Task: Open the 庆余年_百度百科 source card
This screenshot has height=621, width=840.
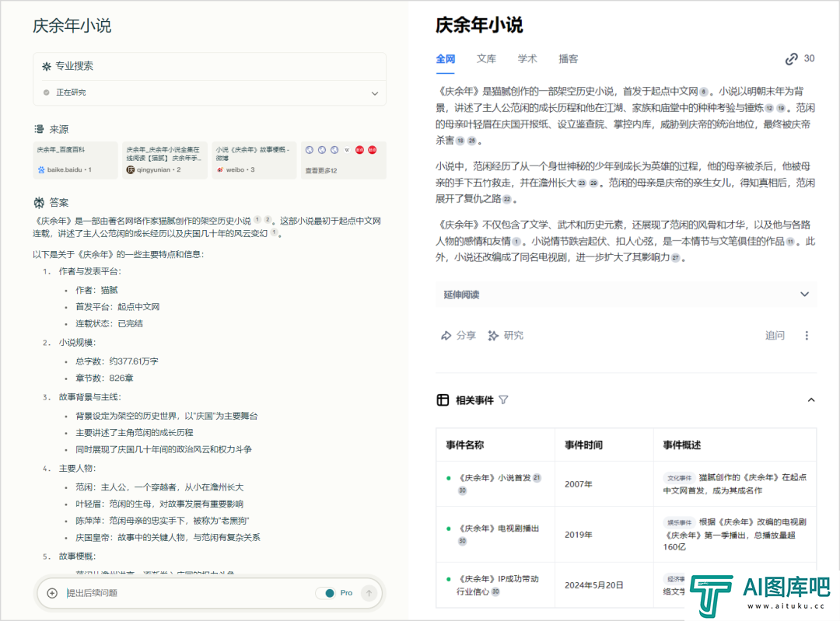Action: [75, 159]
